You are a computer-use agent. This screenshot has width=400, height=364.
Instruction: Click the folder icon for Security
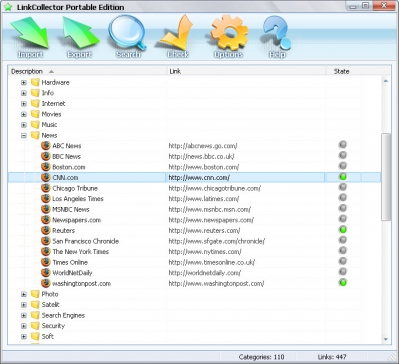click(x=35, y=326)
